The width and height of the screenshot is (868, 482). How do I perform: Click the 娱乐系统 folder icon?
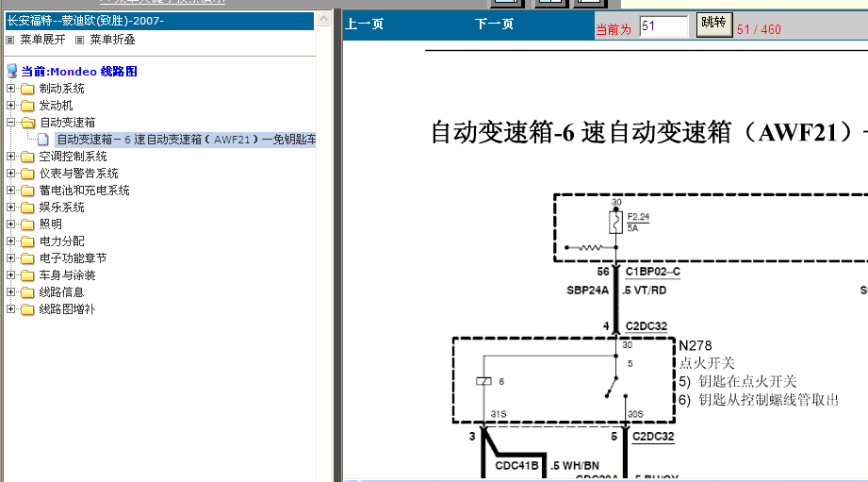click(27, 208)
